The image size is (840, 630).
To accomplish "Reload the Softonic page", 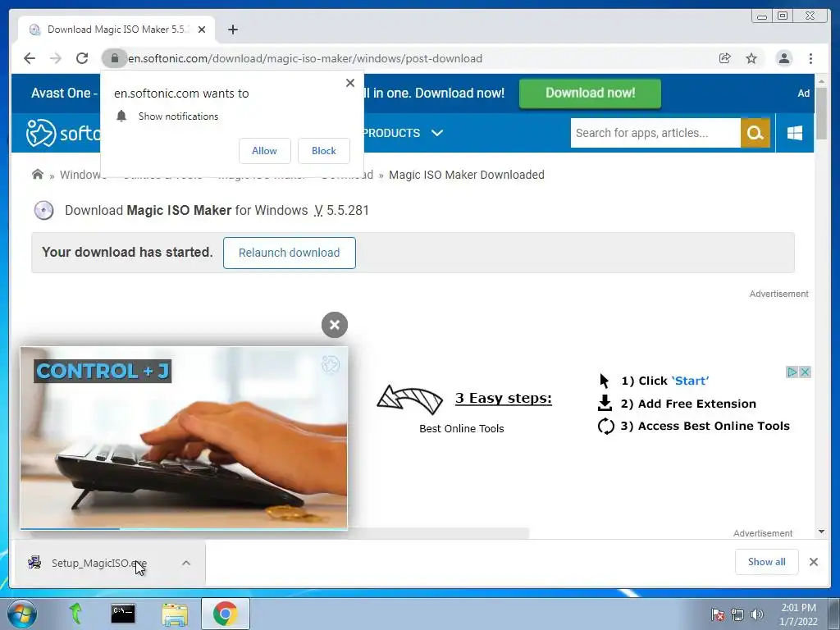I will click(82, 58).
